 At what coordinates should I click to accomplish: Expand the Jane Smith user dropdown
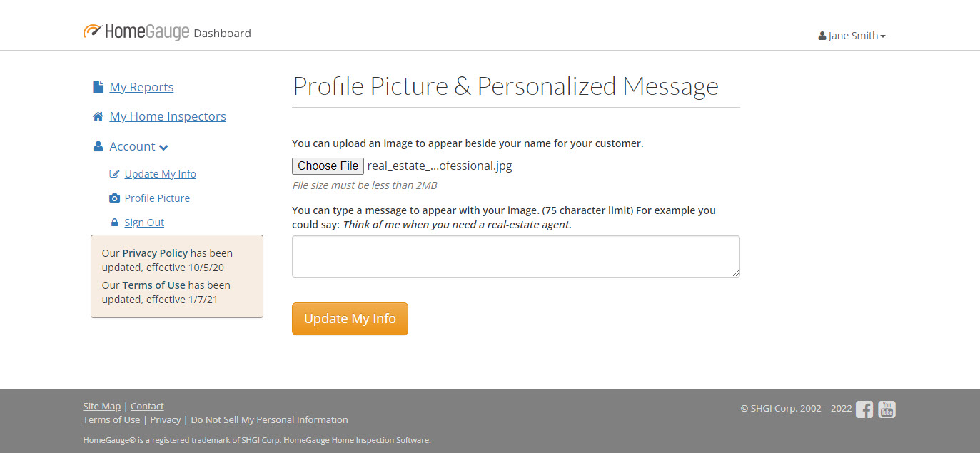click(852, 36)
